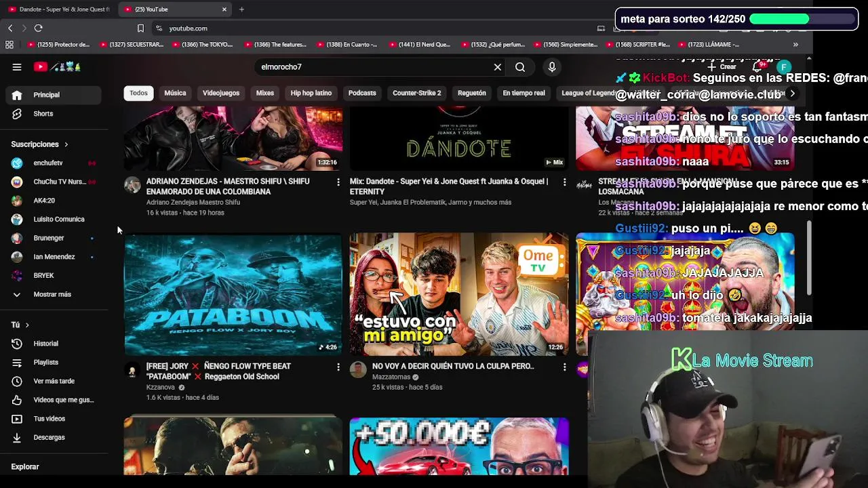Screen dimensions: 868x488
Task: Open title NO VOY A DECIR QUIÉN TUVO
Action: [453, 366]
